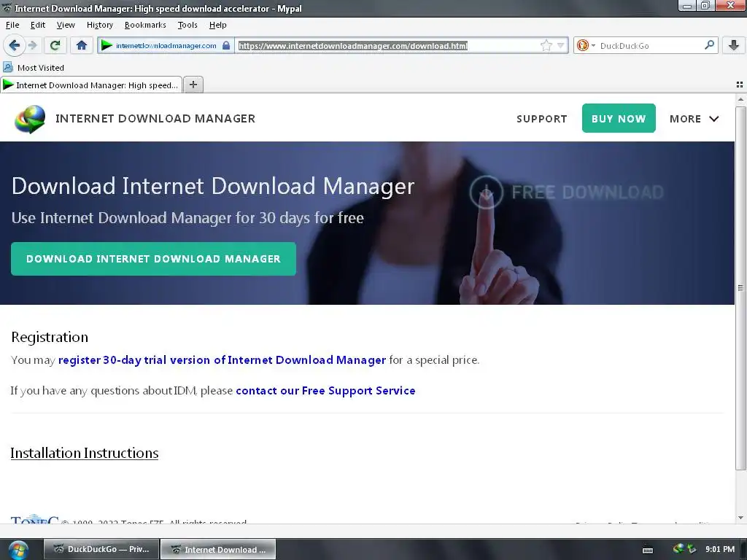
Task: Open the tab groups grid icon
Action: pyautogui.click(x=740, y=85)
